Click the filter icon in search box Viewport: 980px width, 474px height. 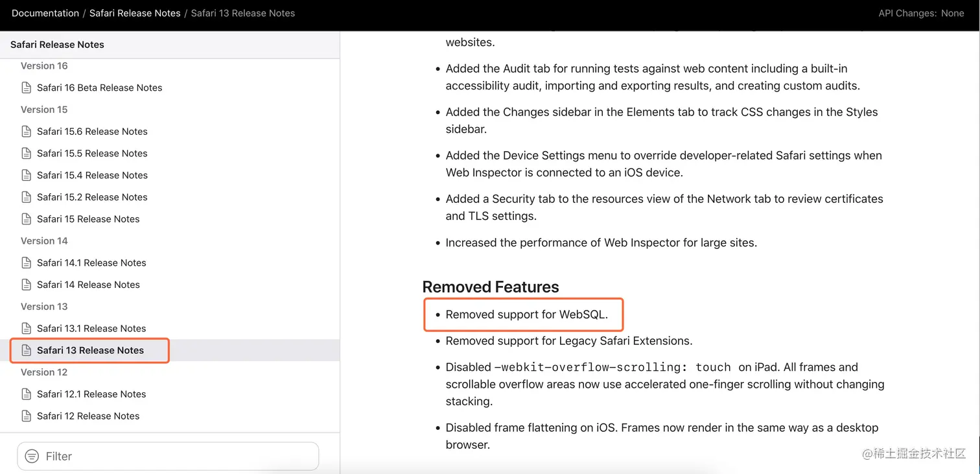[32, 456]
